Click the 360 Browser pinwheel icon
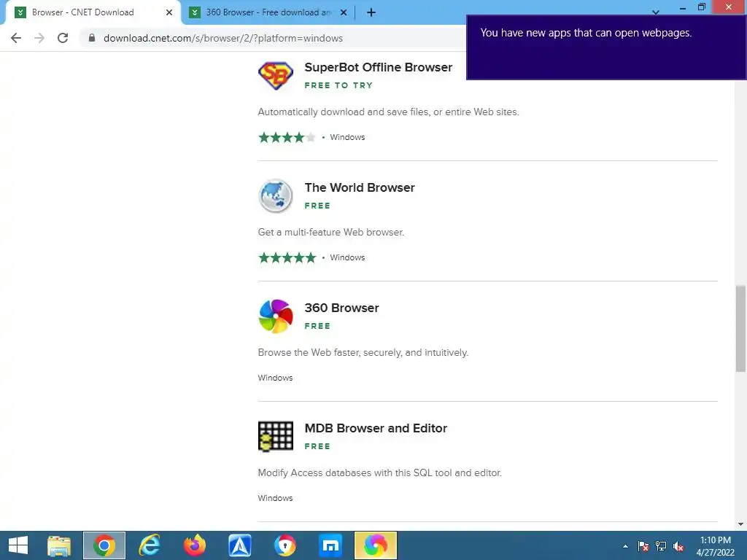747x560 pixels. [275, 316]
